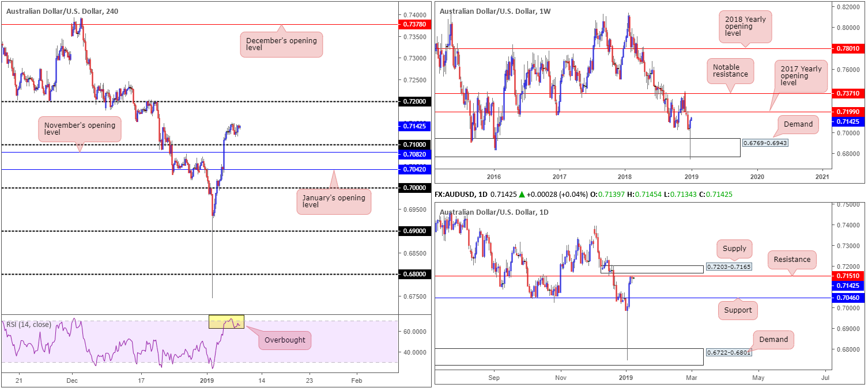Viewport: 868px width, 388px height.
Task: Click the '2019' date on the 240 chart axis
Action: (x=207, y=381)
